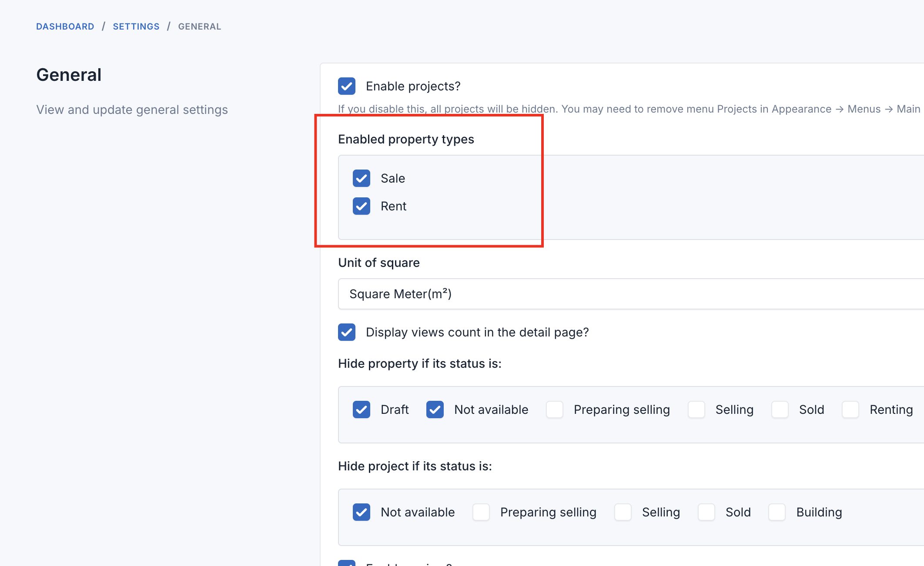
Task: Click the Display views count label text
Action: point(477,332)
